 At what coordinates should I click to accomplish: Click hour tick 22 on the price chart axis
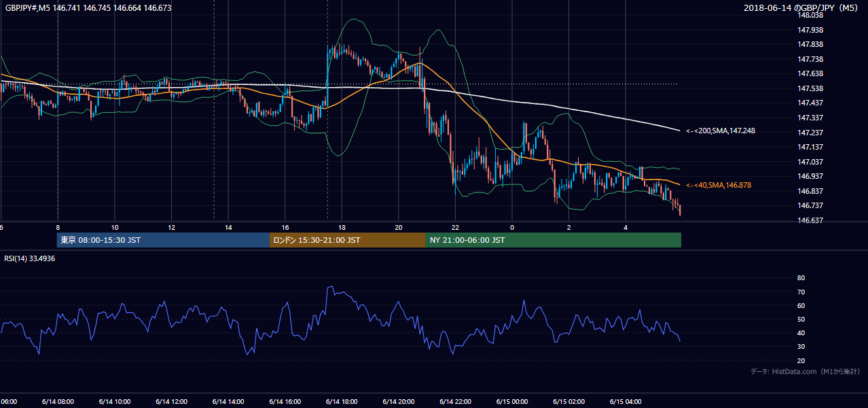(455, 227)
